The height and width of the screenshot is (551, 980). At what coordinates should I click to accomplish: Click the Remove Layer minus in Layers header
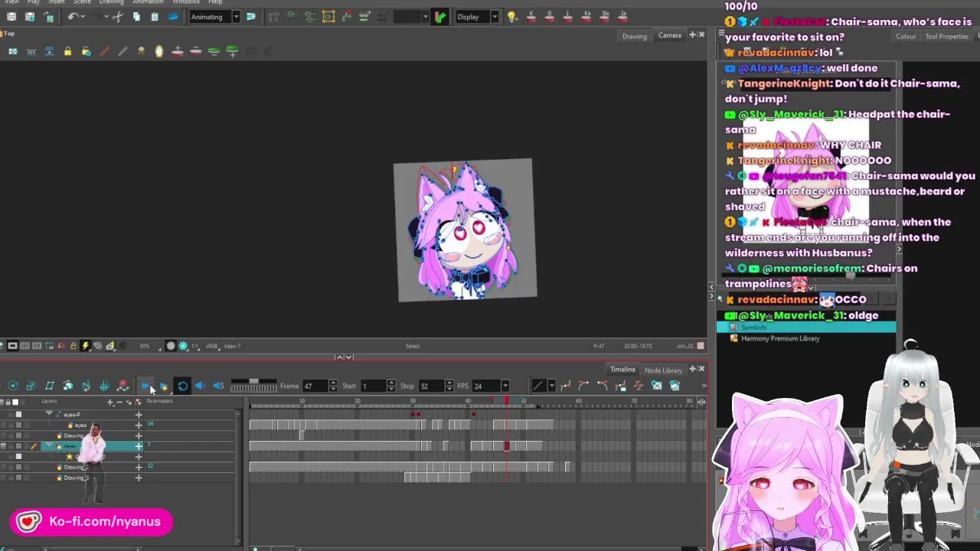(119, 402)
